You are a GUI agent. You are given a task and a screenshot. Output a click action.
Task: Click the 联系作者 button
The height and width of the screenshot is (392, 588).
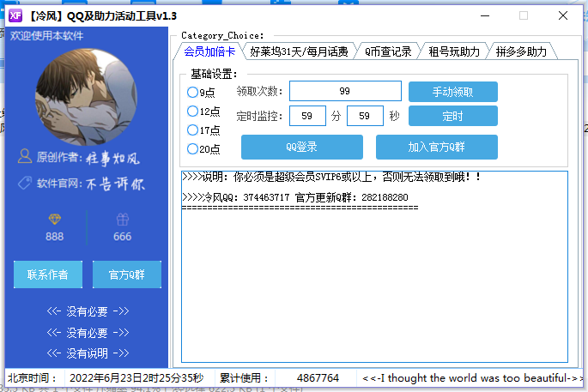48,274
